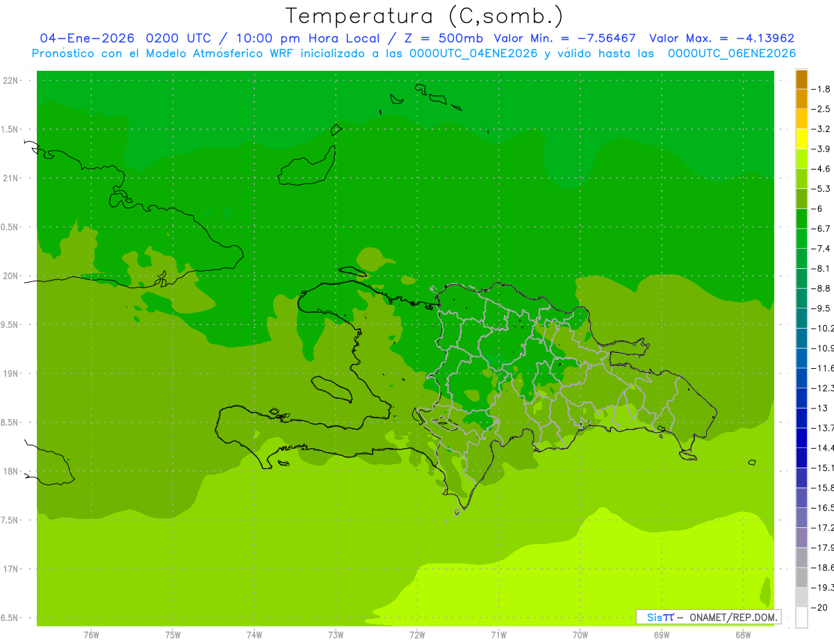Click the orange-brown swatch above -1.8
This screenshot has height=644, width=834.
click(801, 79)
